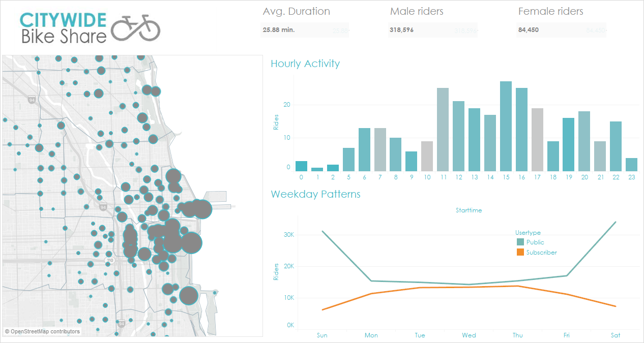
Task: Click the grey hour 17 bar
Action: click(x=537, y=140)
